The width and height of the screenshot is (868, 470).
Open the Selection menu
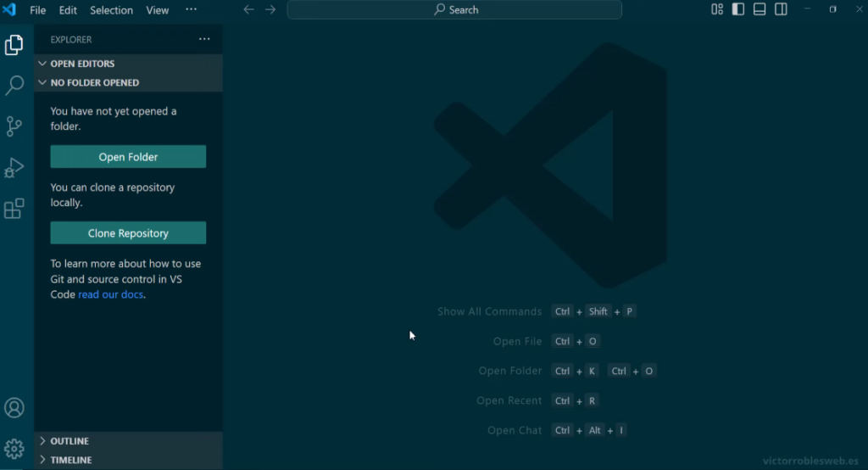tap(111, 10)
